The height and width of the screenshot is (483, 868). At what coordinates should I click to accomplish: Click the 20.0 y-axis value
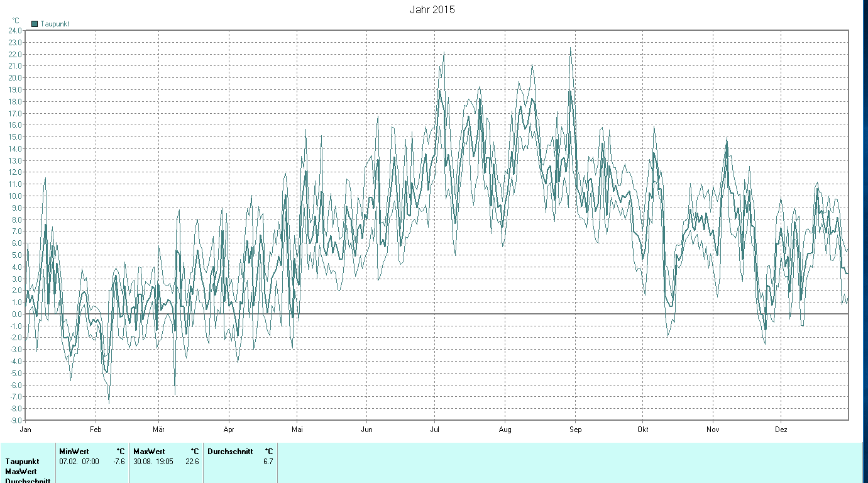pyautogui.click(x=15, y=78)
